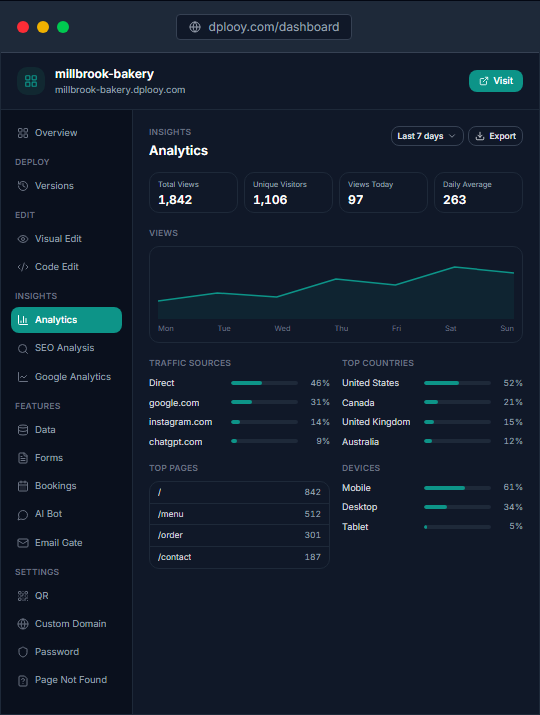540x715 pixels.
Task: Go to Versions in the sidebar
Action: pyautogui.click(x=67, y=186)
